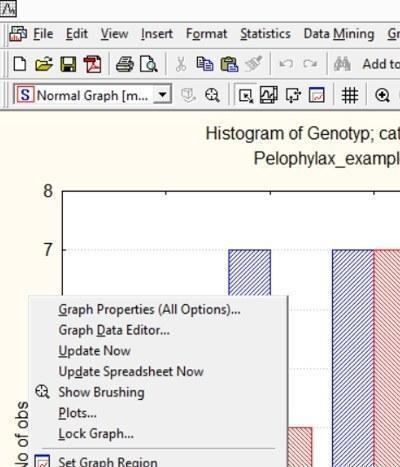Cut with the scissors icon
This screenshot has width=400, height=467.
pos(181,64)
